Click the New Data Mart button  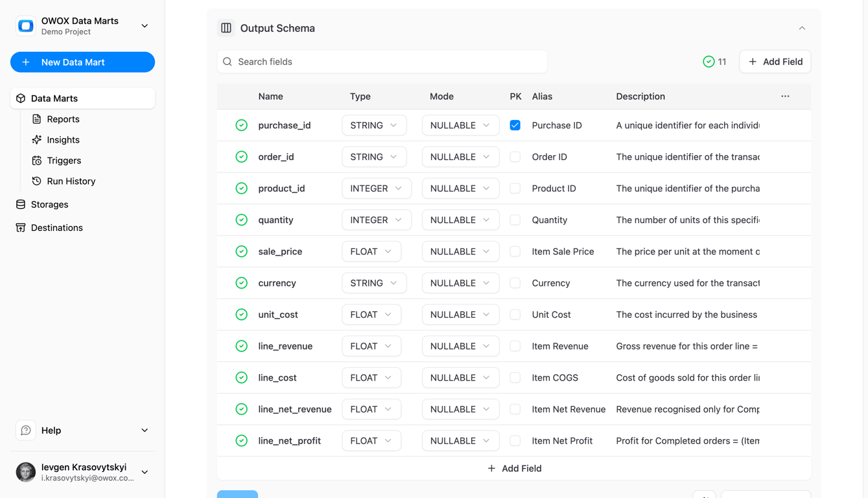point(82,62)
